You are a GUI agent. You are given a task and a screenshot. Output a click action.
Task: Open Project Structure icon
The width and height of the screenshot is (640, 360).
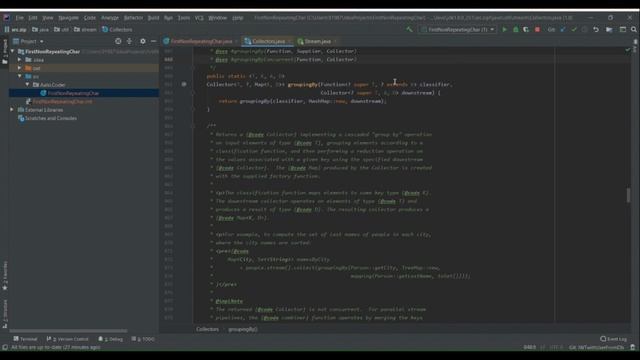click(x=609, y=29)
